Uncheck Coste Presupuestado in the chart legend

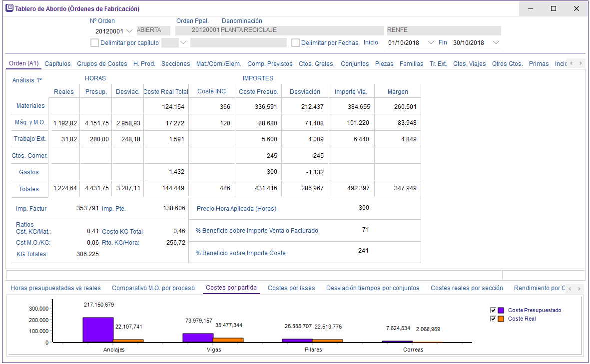[x=493, y=310]
